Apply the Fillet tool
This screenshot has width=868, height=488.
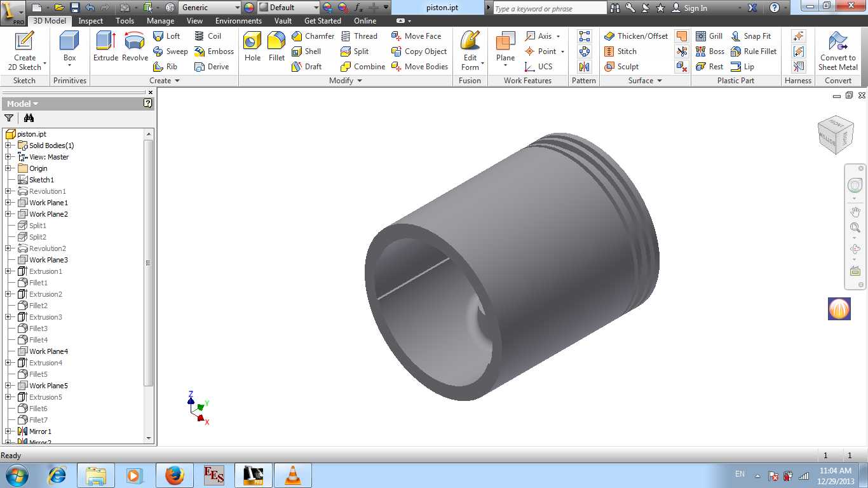[276, 46]
